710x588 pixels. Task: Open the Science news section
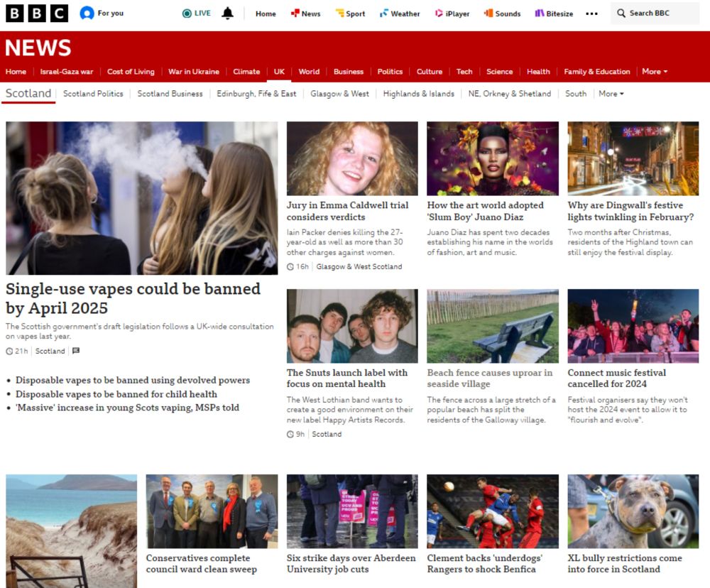click(499, 72)
